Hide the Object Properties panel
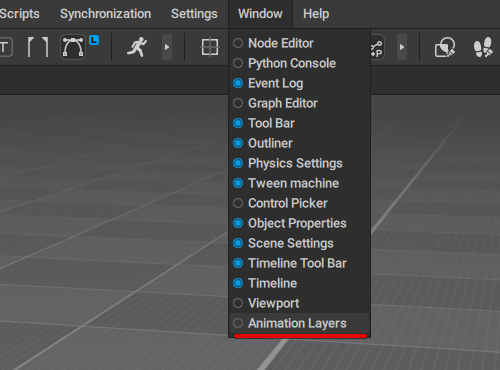Screen dimensions: 500x370 pyautogui.click(x=300, y=223)
